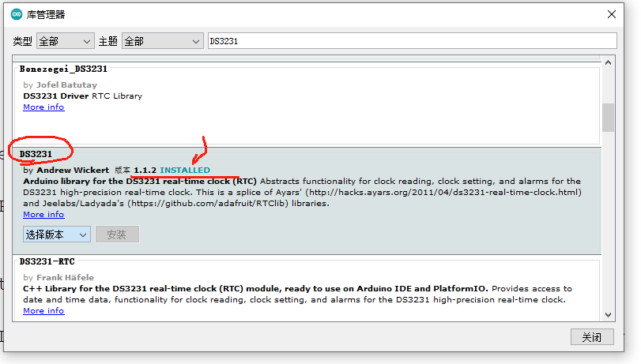Open the 主题 (topic) filter dropdown
The width and height of the screenshot is (641, 364).
point(161,41)
